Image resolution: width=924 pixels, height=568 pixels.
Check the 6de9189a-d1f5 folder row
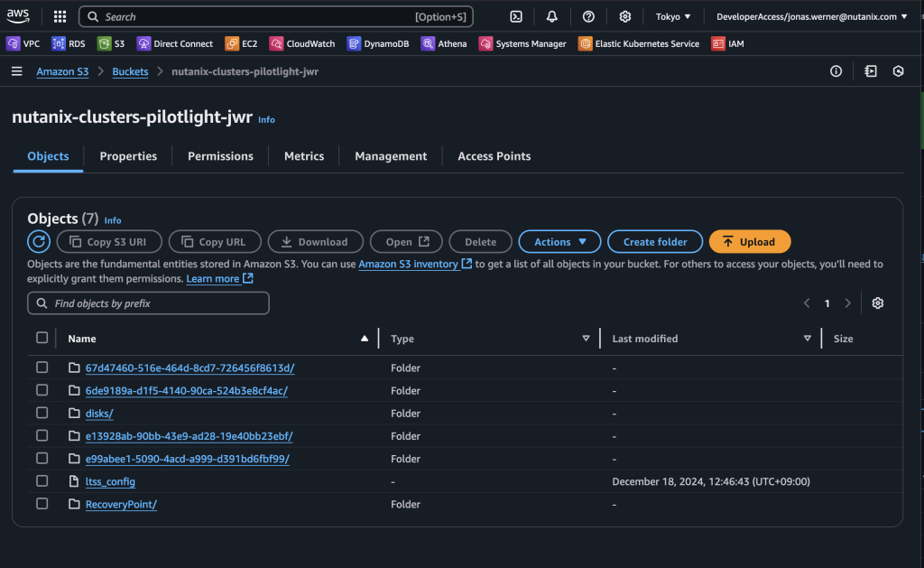(x=42, y=390)
